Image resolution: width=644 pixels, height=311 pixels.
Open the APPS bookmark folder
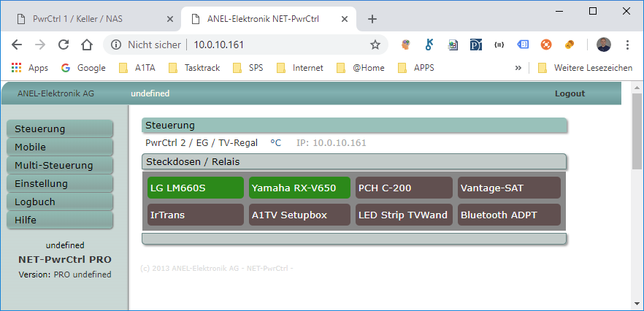point(416,68)
